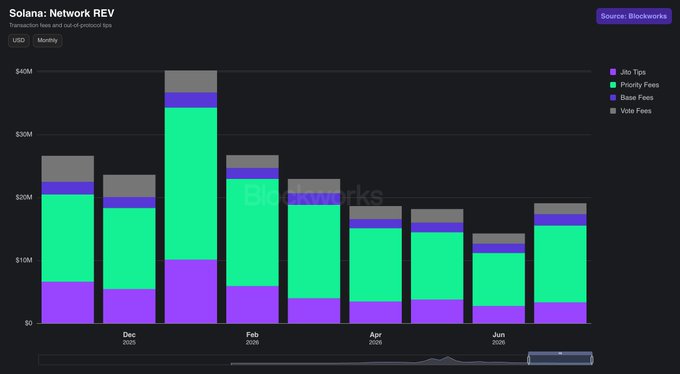
Task: Click the Dec axis label
Action: coord(129,335)
